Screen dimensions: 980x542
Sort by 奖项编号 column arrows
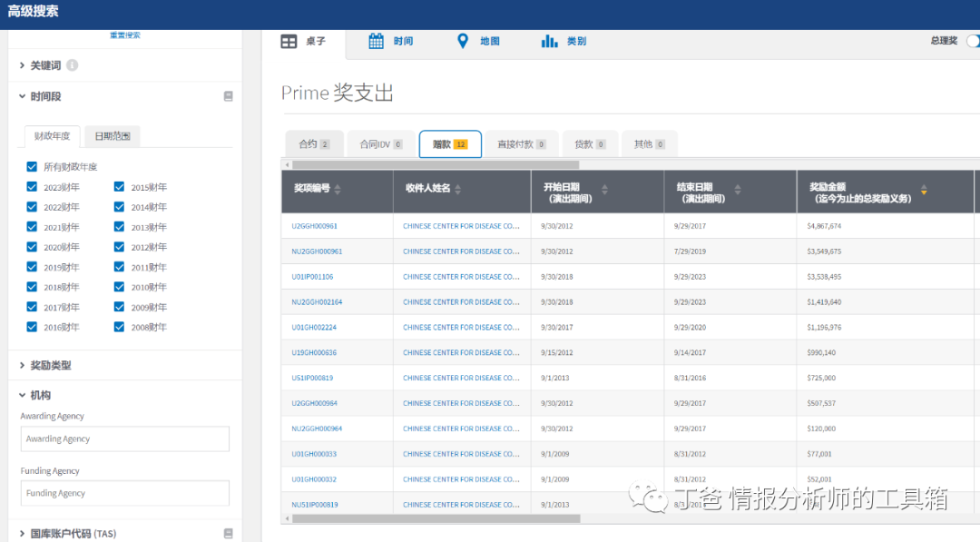338,189
